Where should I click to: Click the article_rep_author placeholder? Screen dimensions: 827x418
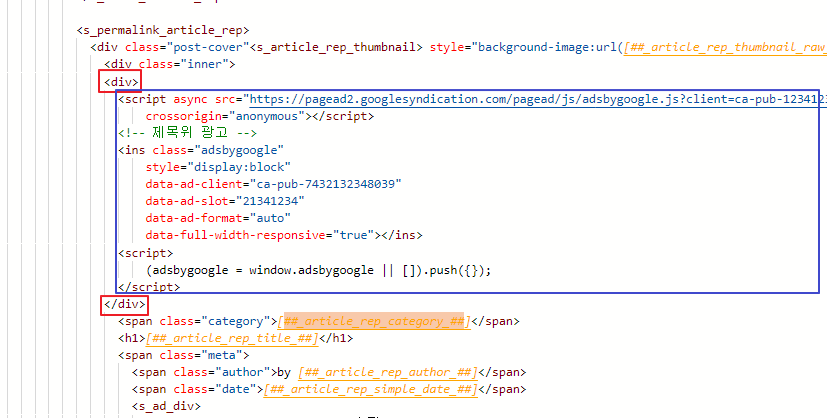[388, 372]
